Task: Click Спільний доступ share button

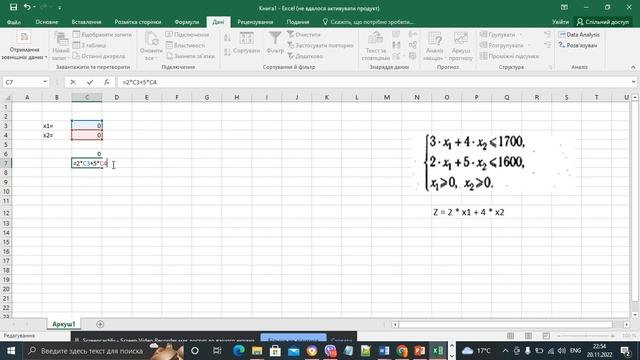Action: point(603,22)
